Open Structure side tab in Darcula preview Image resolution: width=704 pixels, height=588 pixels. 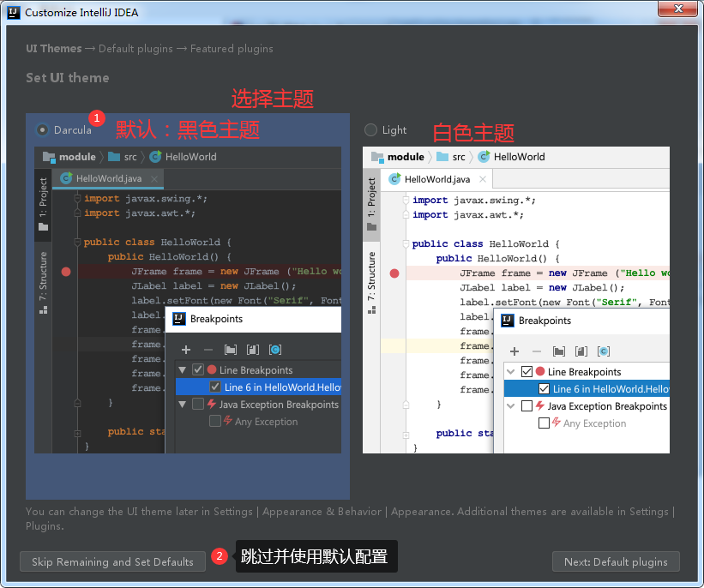[43, 283]
